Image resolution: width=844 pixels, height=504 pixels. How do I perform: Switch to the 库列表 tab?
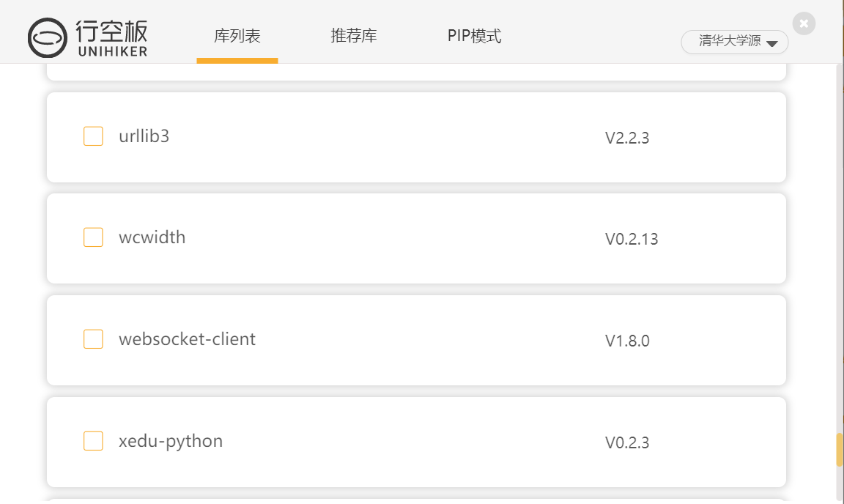237,36
